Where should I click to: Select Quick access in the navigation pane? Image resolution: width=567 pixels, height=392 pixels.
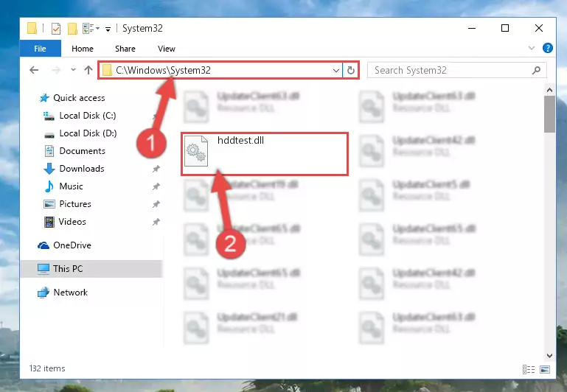tap(79, 98)
